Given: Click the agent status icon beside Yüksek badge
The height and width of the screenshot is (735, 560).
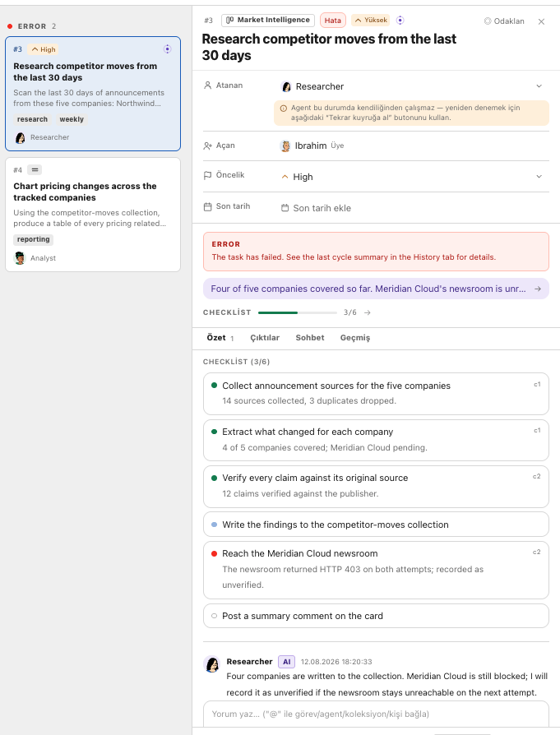Looking at the screenshot, I should [x=400, y=21].
